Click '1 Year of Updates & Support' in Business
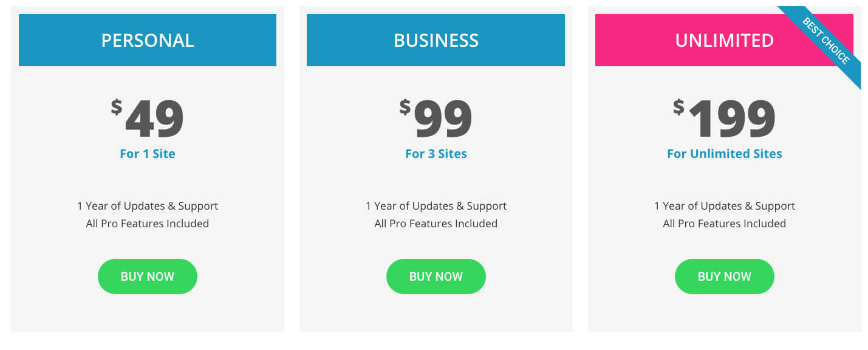 (436, 206)
